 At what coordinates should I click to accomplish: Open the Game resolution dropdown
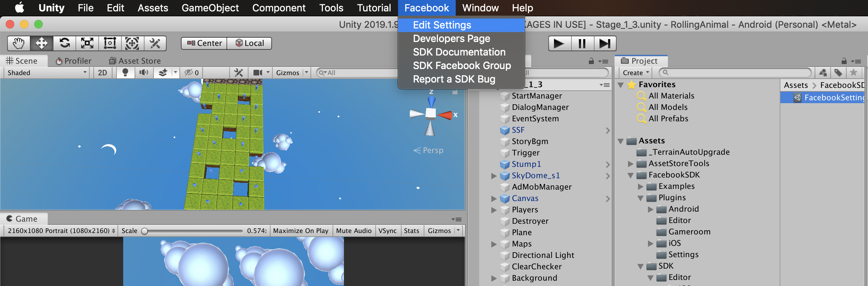(61, 231)
